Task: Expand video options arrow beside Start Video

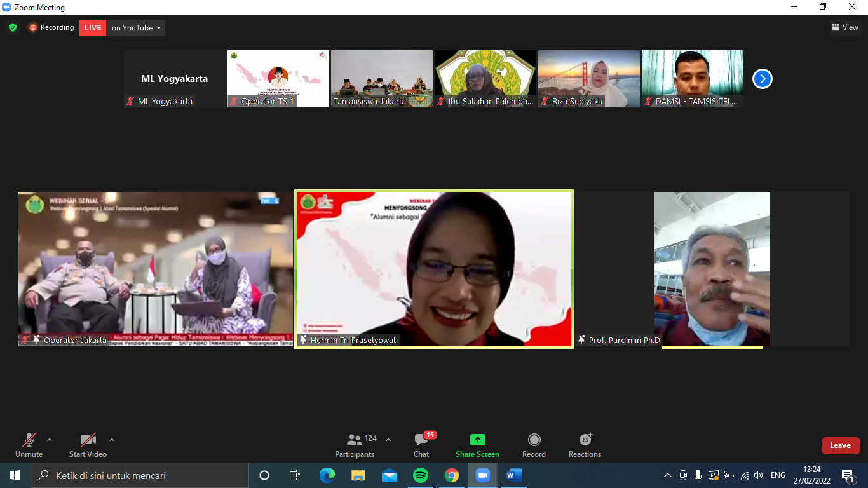Action: click(x=112, y=440)
